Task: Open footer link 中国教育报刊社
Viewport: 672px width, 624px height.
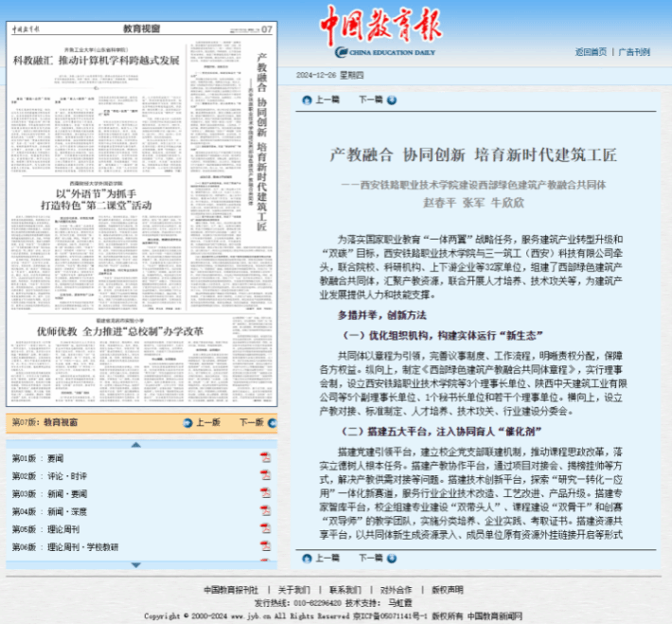Action: pos(231,590)
